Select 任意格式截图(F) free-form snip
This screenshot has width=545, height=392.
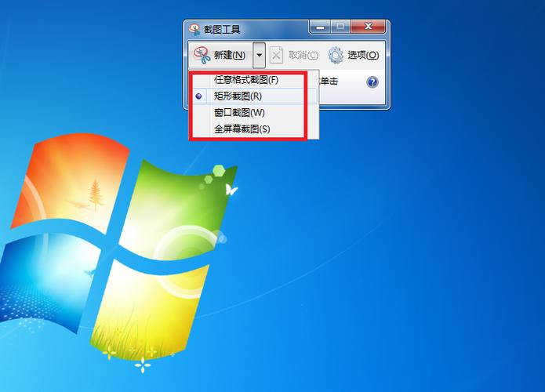(254, 80)
